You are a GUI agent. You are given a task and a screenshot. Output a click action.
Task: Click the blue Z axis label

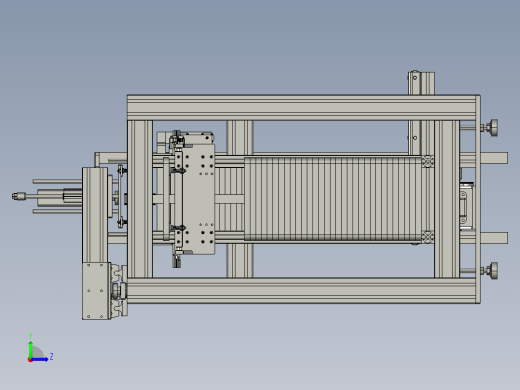click(x=51, y=356)
